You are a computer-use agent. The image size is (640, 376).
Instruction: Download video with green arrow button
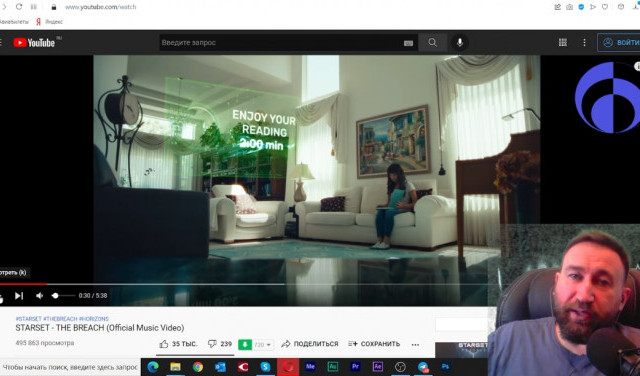(x=245, y=345)
